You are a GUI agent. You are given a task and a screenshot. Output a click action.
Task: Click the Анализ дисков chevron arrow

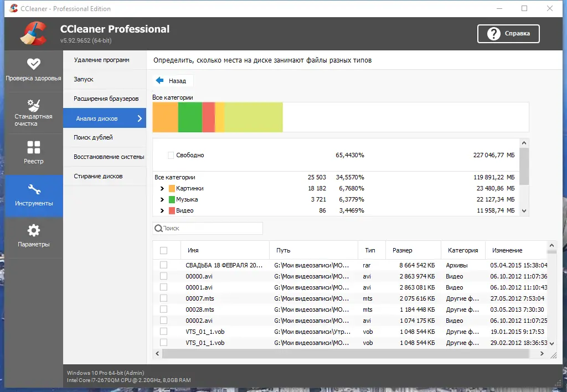click(140, 118)
